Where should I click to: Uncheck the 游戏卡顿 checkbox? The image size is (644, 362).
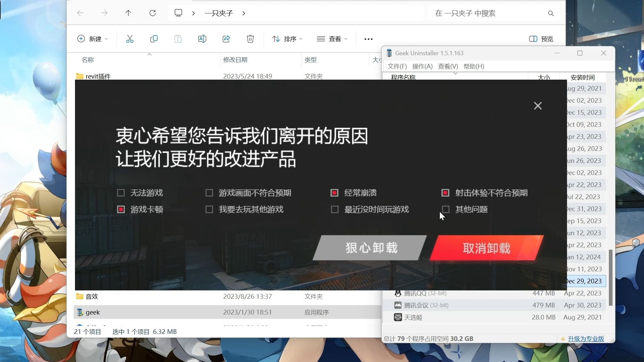(121, 209)
